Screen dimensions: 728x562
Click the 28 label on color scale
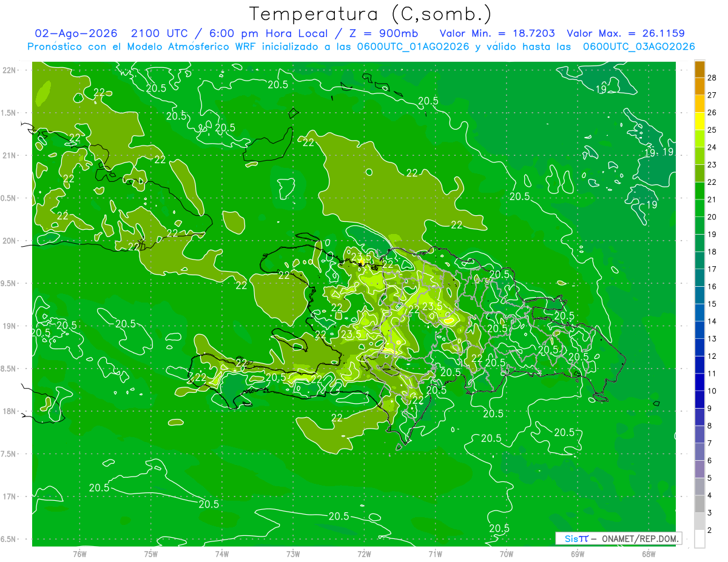click(x=712, y=78)
